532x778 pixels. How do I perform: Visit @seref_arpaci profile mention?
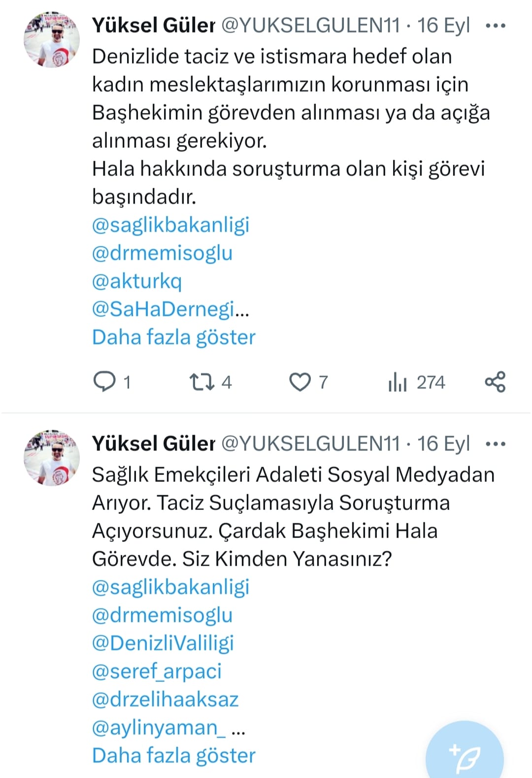pyautogui.click(x=157, y=672)
